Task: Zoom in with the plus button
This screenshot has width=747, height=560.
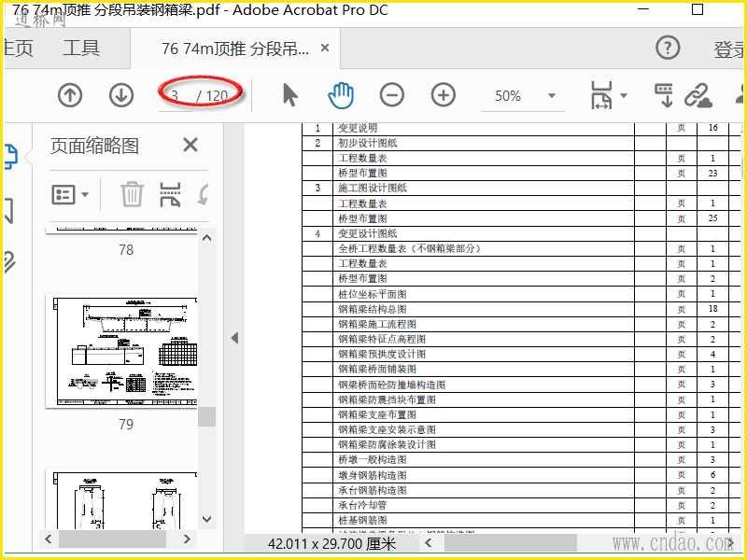Action: [443, 95]
